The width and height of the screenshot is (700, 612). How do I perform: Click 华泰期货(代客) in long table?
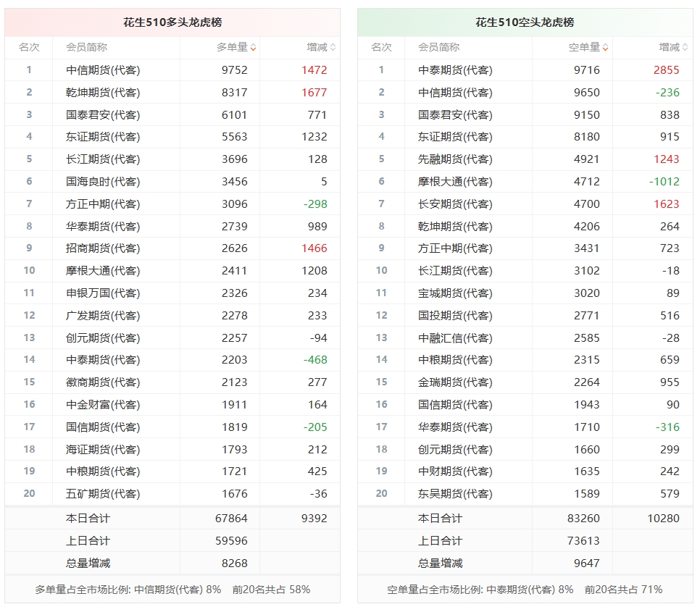103,226
